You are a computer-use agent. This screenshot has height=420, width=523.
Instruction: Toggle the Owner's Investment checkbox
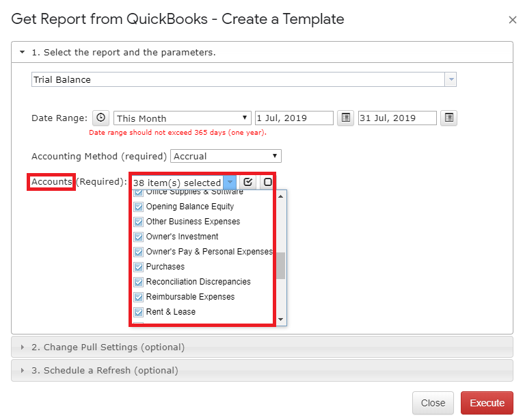tap(139, 237)
